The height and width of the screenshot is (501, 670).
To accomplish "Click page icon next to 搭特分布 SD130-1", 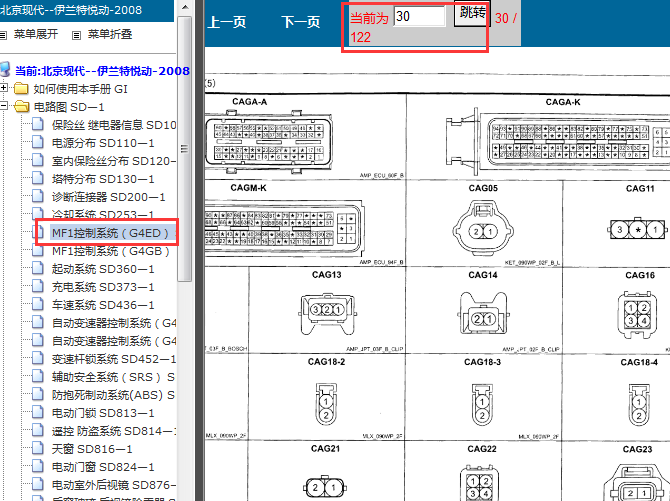I will [38, 178].
